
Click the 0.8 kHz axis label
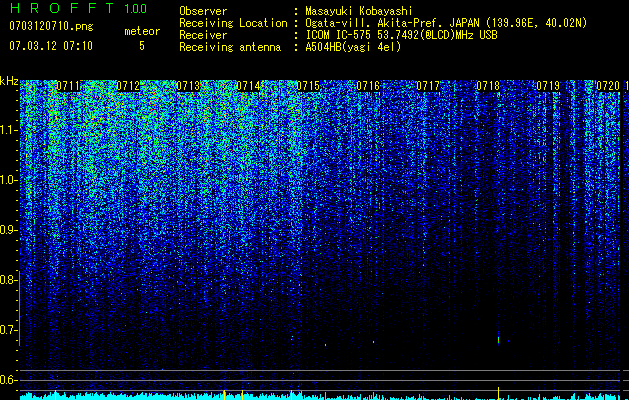8,280
